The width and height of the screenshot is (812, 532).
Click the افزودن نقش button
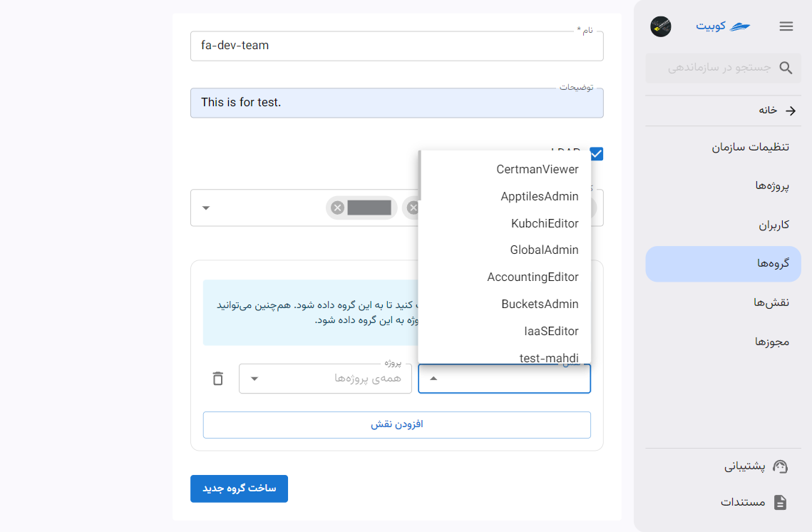pyautogui.click(x=396, y=425)
